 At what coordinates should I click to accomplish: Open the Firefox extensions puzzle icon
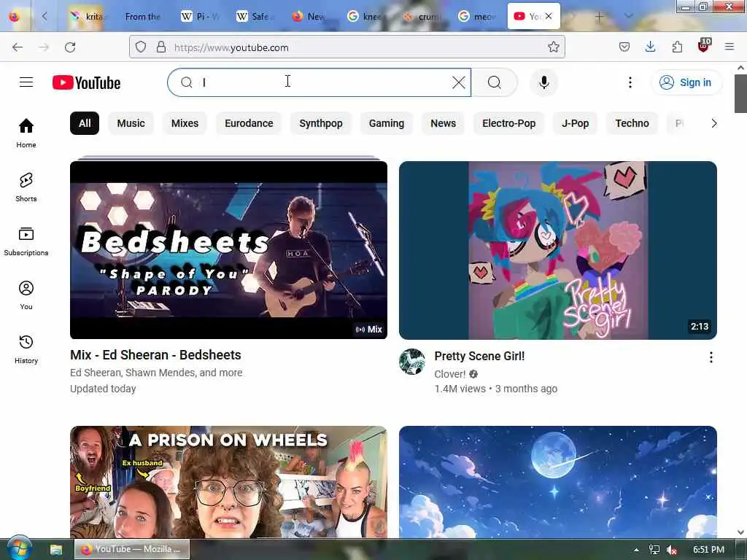coord(677,47)
